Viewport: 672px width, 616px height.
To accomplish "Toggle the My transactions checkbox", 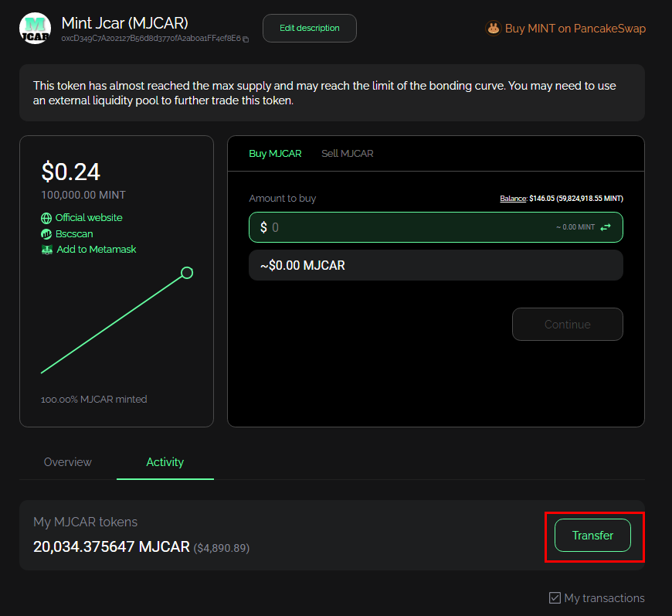I will click(555, 597).
